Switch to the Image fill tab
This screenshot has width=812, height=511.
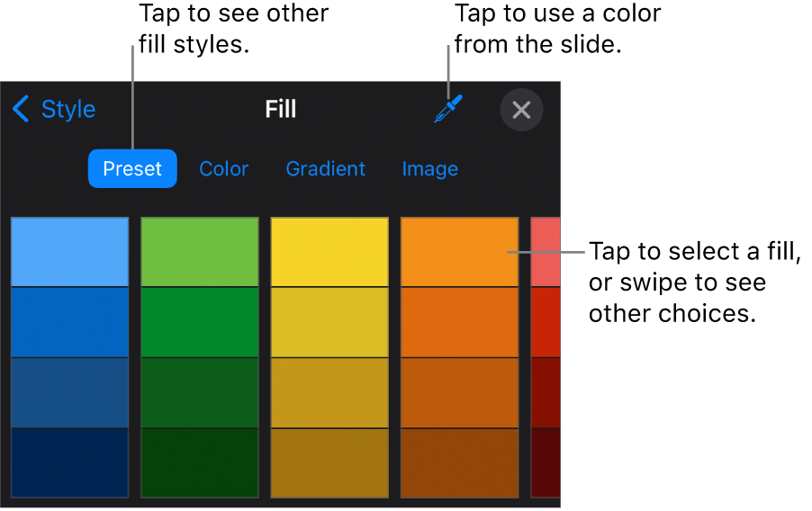click(x=429, y=169)
